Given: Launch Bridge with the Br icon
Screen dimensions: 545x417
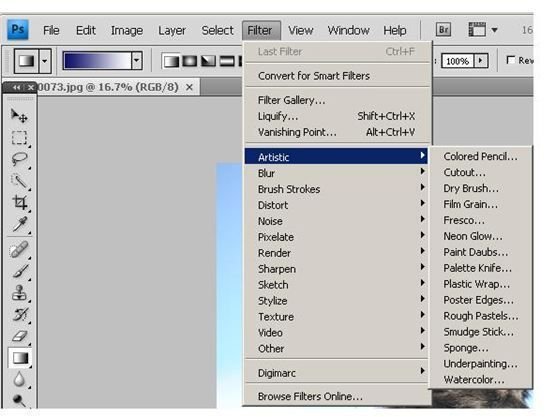Looking at the screenshot, I should click(444, 30).
